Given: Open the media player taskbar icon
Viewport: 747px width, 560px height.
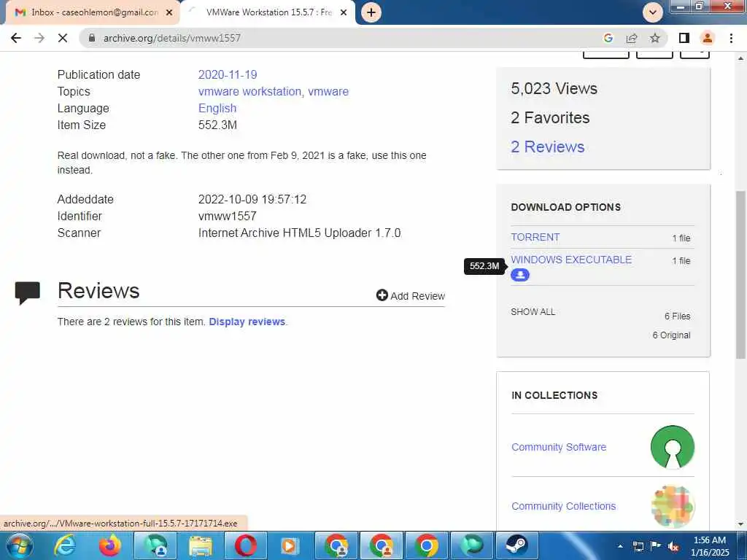Looking at the screenshot, I should [x=290, y=545].
